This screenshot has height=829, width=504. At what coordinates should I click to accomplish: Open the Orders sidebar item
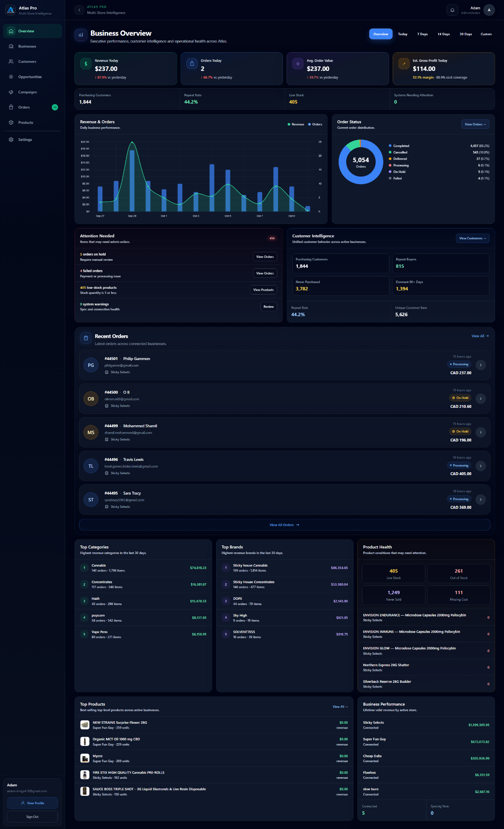[x=32, y=107]
